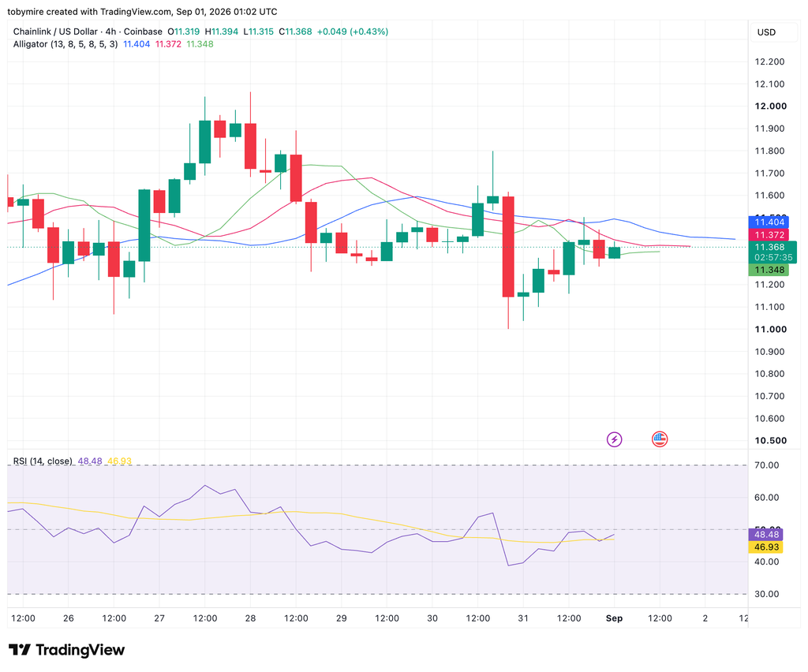Click the US flag economic event icon
The width and height of the screenshot is (808, 672).
660,439
